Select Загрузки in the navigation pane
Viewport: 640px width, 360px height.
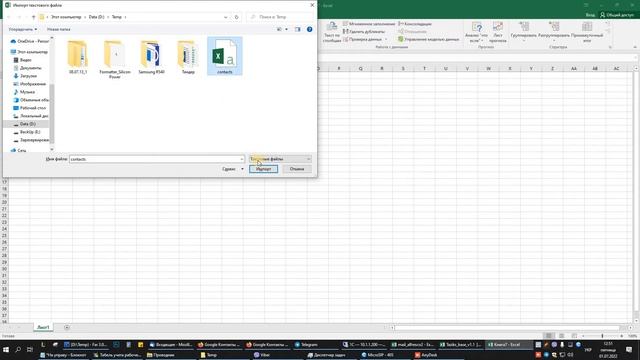[25, 76]
